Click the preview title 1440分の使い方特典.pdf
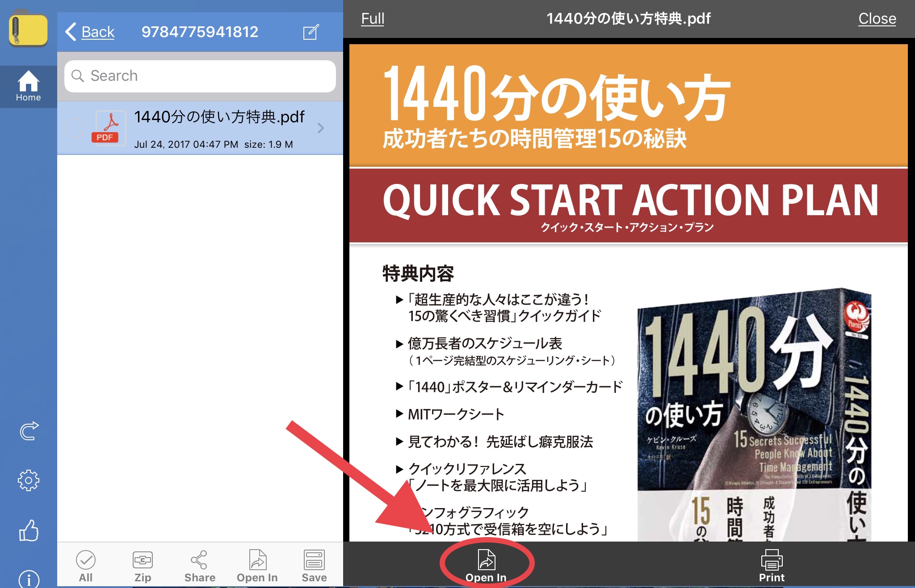 628,19
